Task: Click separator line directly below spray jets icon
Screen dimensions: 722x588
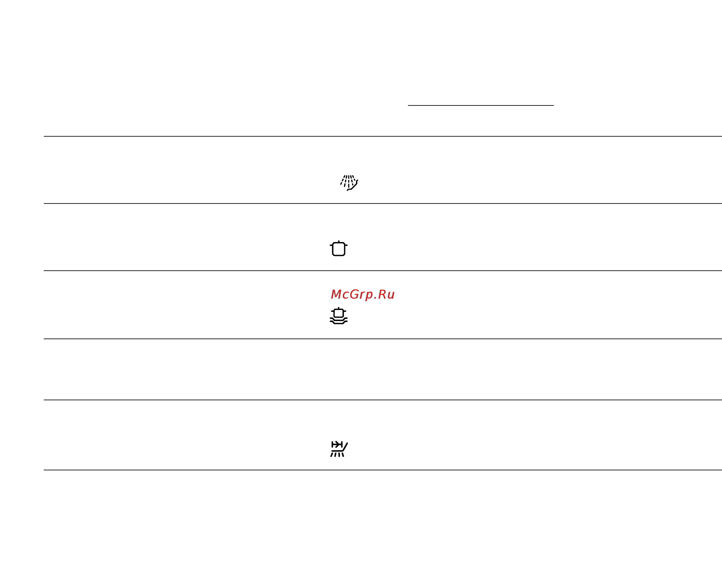Action: pos(383,204)
